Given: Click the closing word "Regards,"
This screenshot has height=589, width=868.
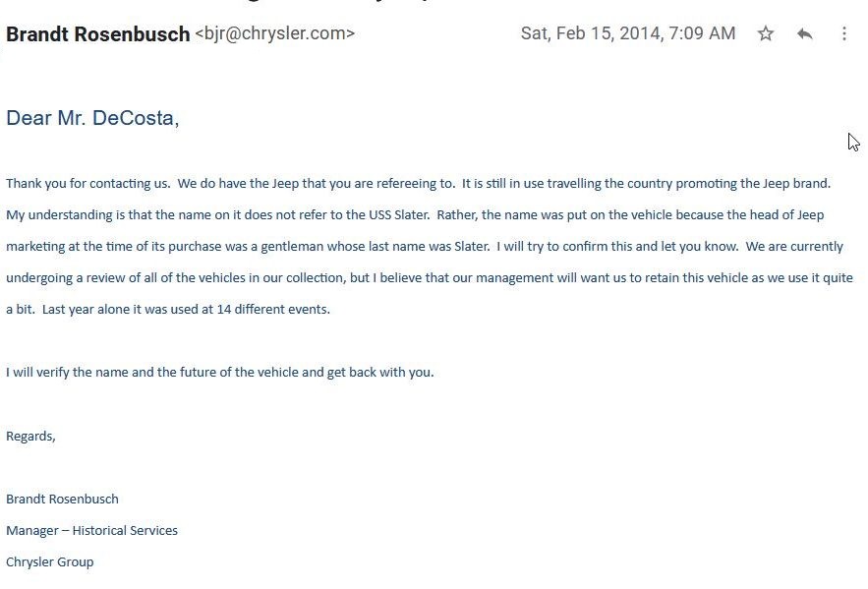Looking at the screenshot, I should point(30,436).
